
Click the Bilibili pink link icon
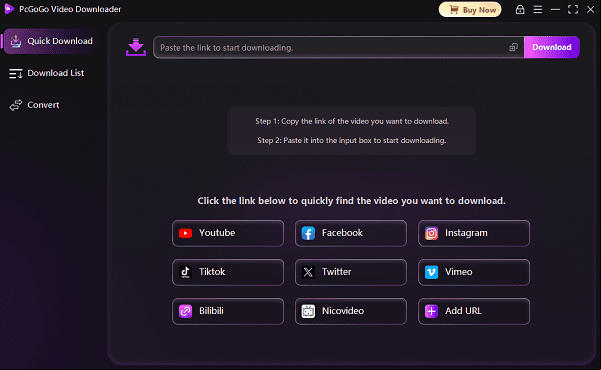186,311
